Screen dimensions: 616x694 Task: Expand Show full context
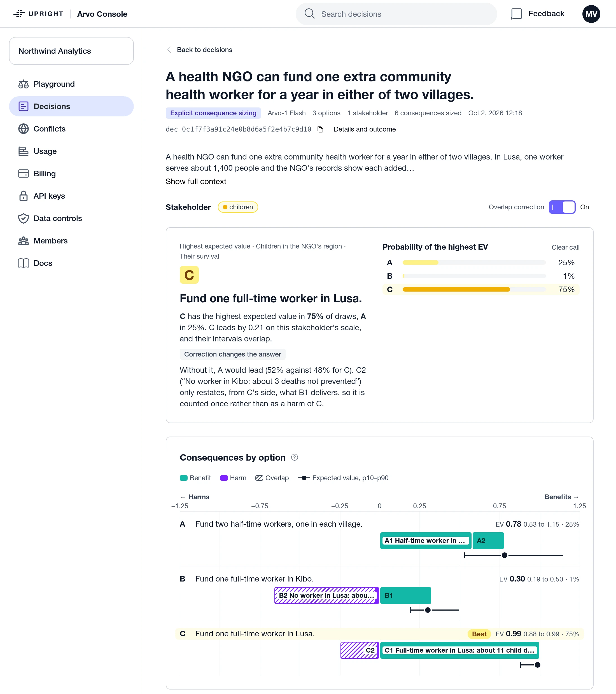[196, 182]
